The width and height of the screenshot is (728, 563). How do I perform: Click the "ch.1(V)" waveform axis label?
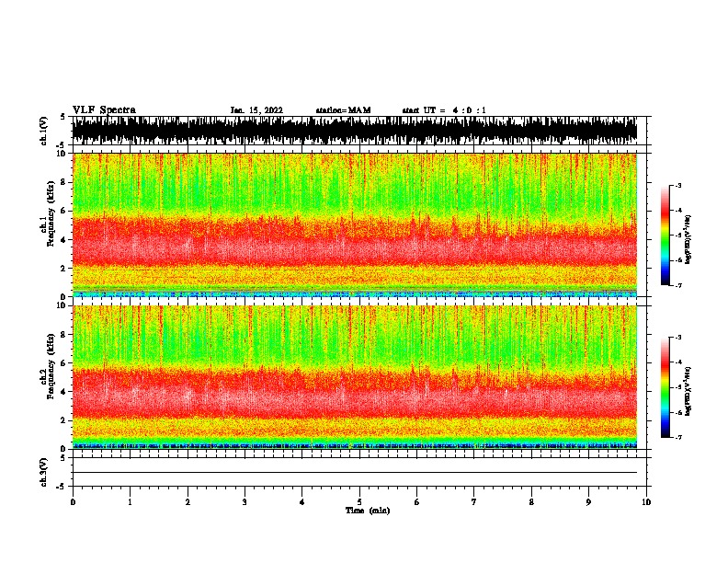(x=43, y=131)
